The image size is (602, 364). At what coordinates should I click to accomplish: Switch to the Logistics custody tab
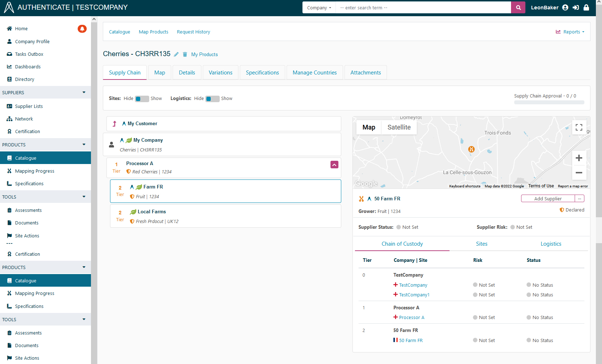(x=551, y=244)
